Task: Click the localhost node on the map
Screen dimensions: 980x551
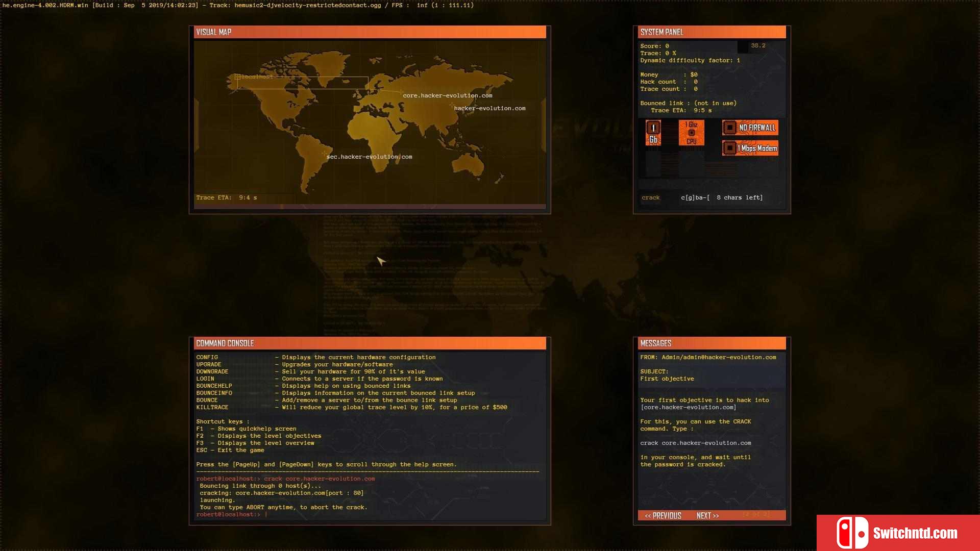Action: 255,77
